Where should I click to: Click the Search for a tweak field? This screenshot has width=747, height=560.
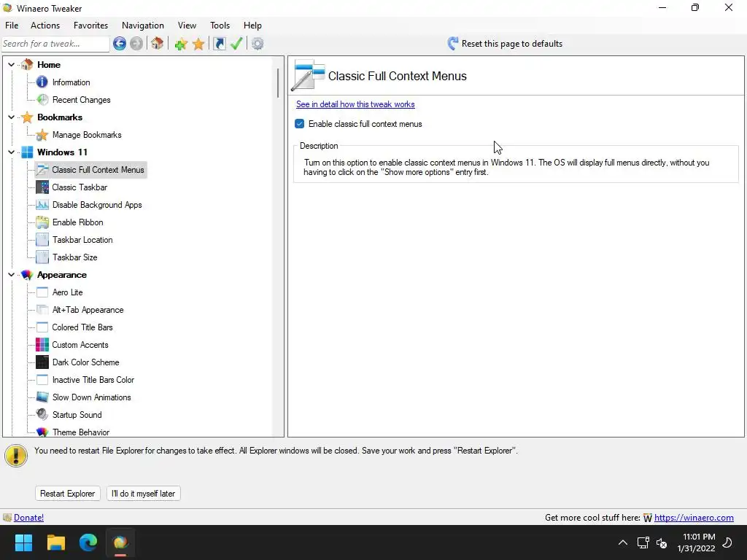[55, 44]
